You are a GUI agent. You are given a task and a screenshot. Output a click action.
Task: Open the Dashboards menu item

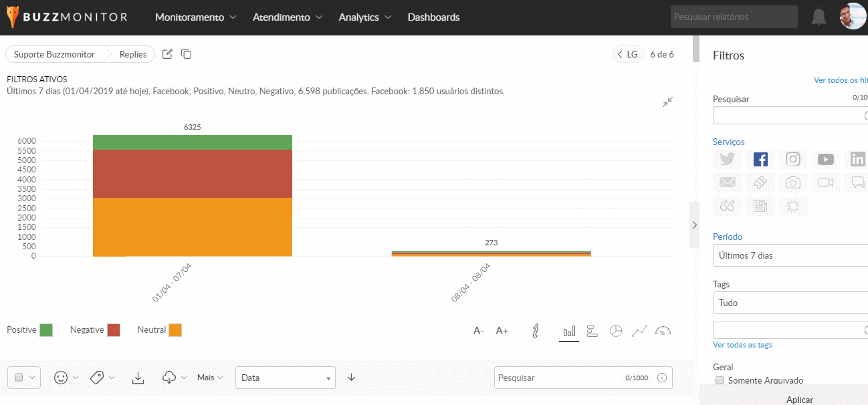click(x=433, y=17)
